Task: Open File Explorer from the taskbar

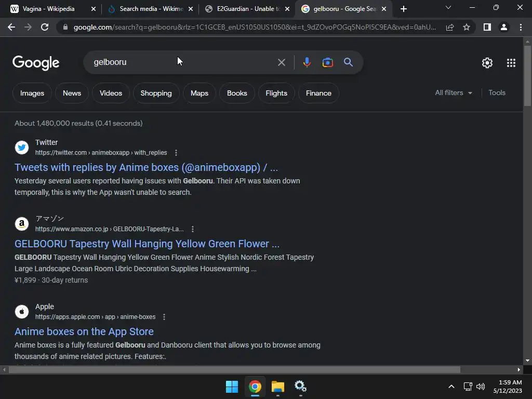Action: click(x=278, y=387)
